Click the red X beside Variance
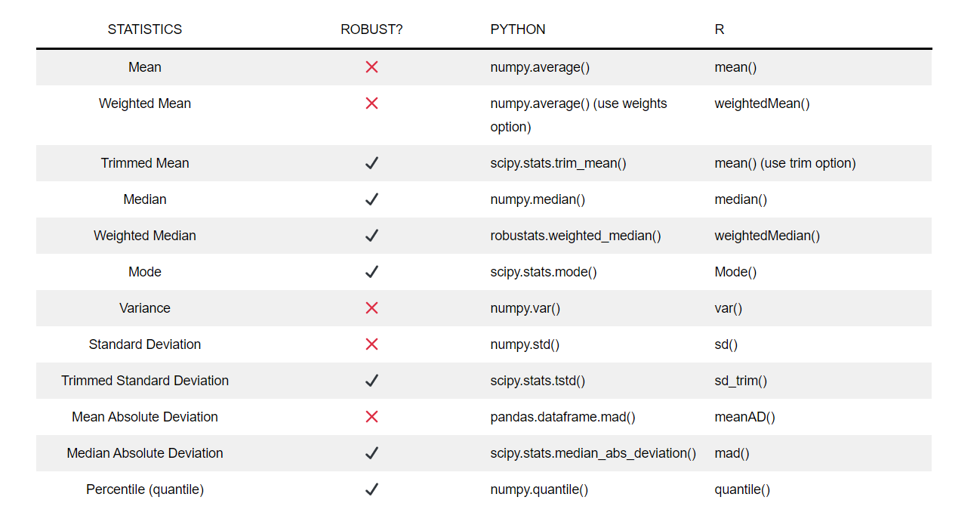The image size is (980, 531). pyautogui.click(x=371, y=307)
